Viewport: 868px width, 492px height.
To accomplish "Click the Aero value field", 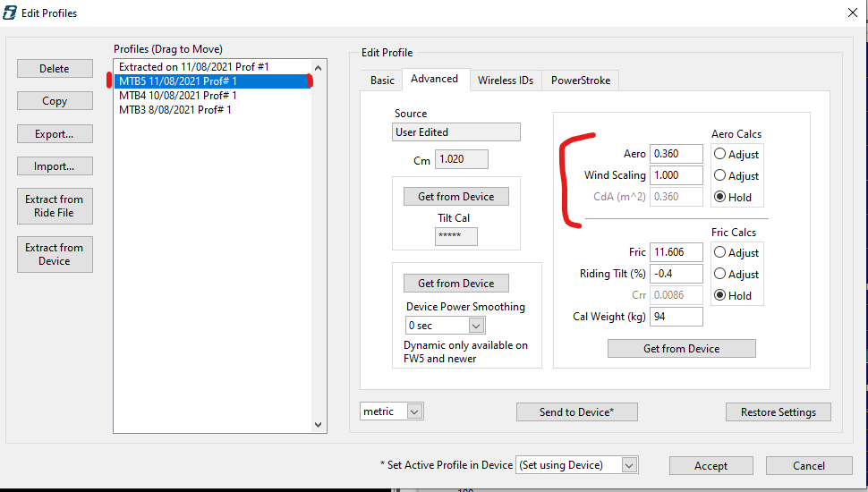I will 676,154.
